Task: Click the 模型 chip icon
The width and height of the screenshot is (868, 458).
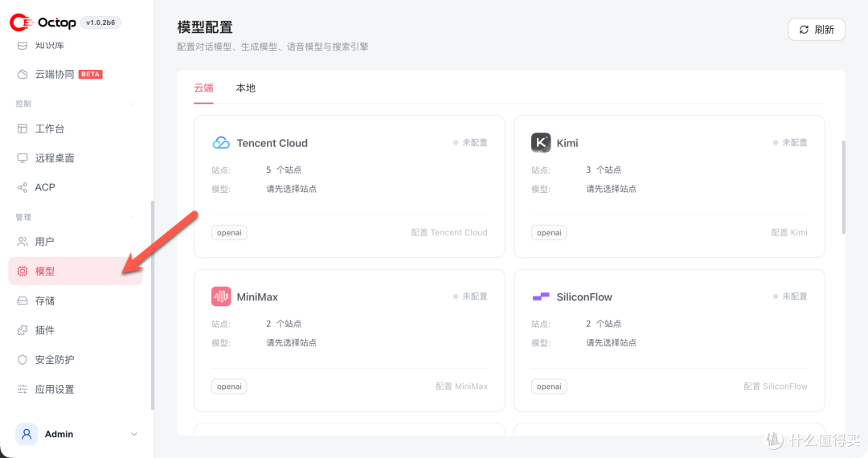Action: tap(23, 271)
